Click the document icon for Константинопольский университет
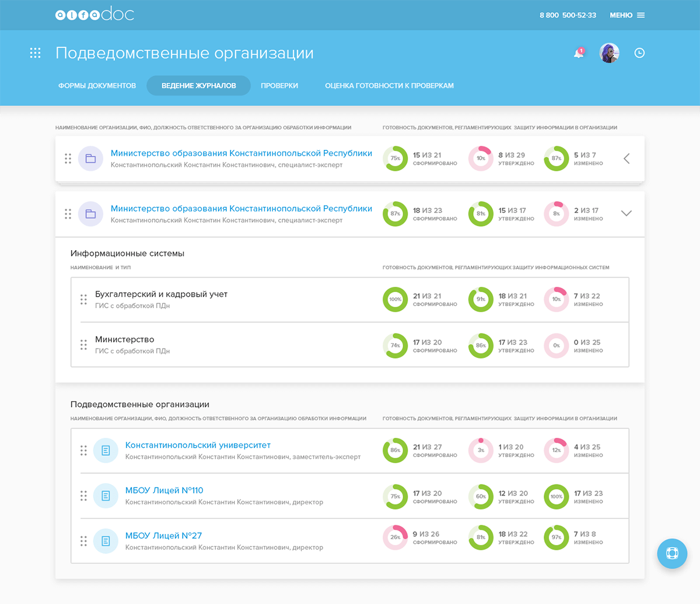The image size is (700, 604). click(x=106, y=451)
